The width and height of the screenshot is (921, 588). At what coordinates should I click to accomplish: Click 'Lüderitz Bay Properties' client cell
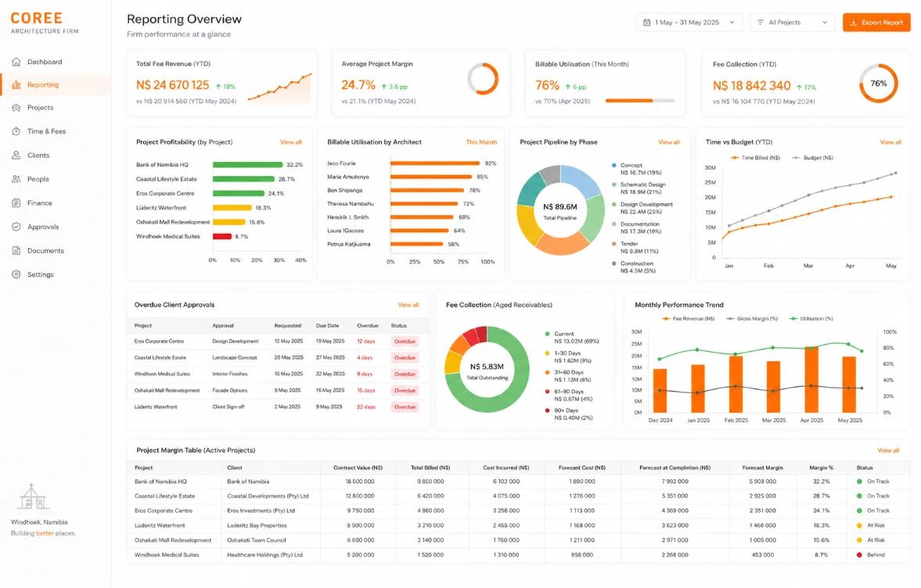click(x=257, y=525)
